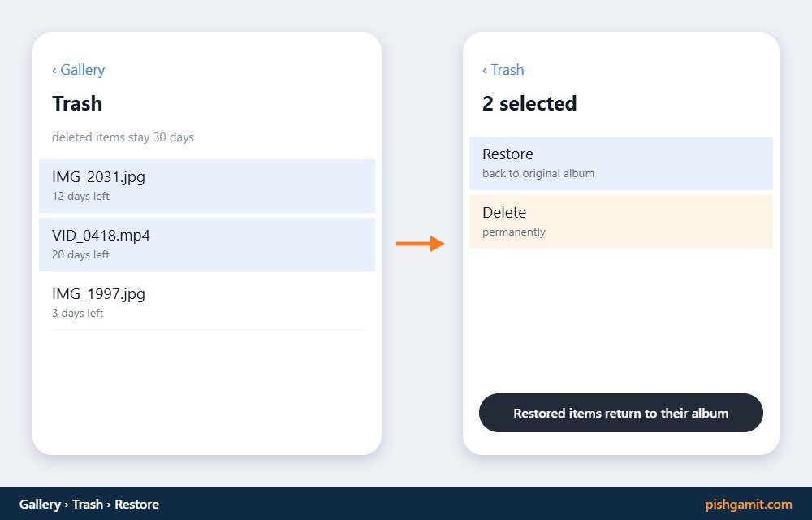Choose Restore back to original album
This screenshot has width=812, height=520.
[621, 163]
